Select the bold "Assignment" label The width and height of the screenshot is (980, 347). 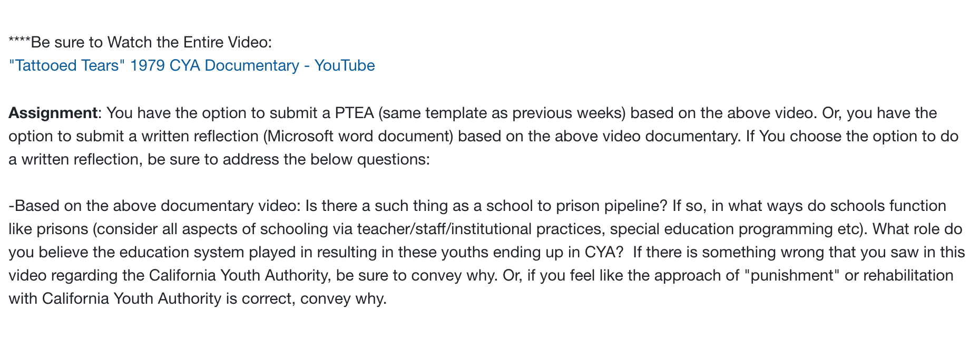[53, 113]
